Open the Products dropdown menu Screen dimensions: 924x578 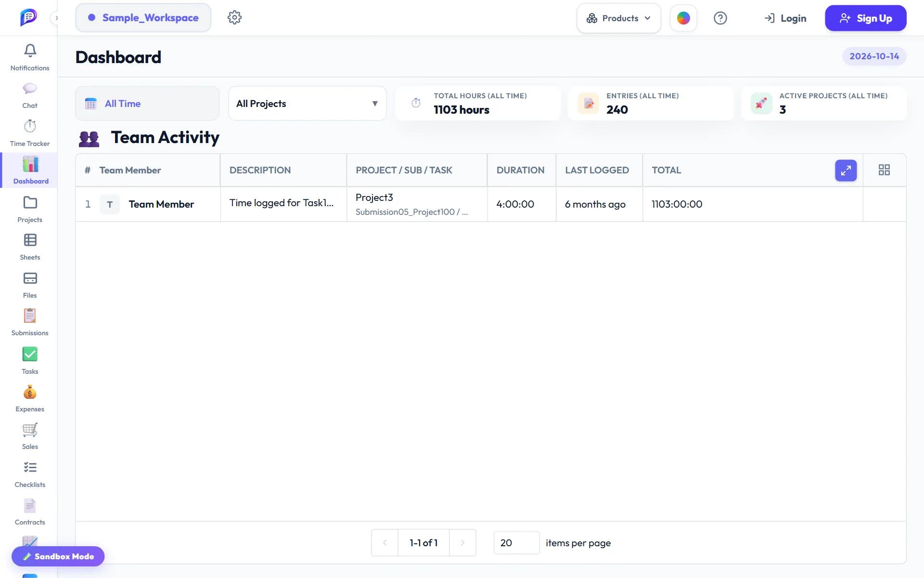tap(618, 18)
